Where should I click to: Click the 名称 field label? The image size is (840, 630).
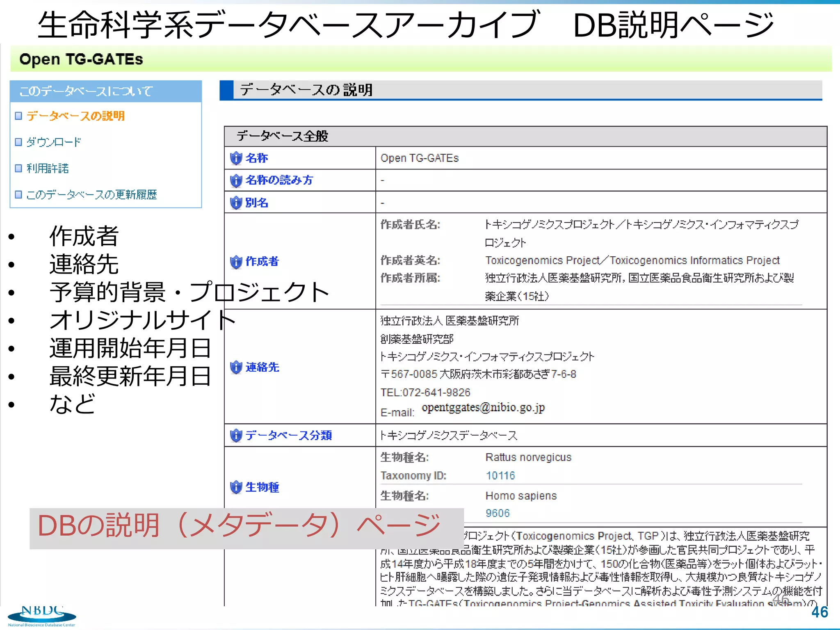click(x=257, y=158)
